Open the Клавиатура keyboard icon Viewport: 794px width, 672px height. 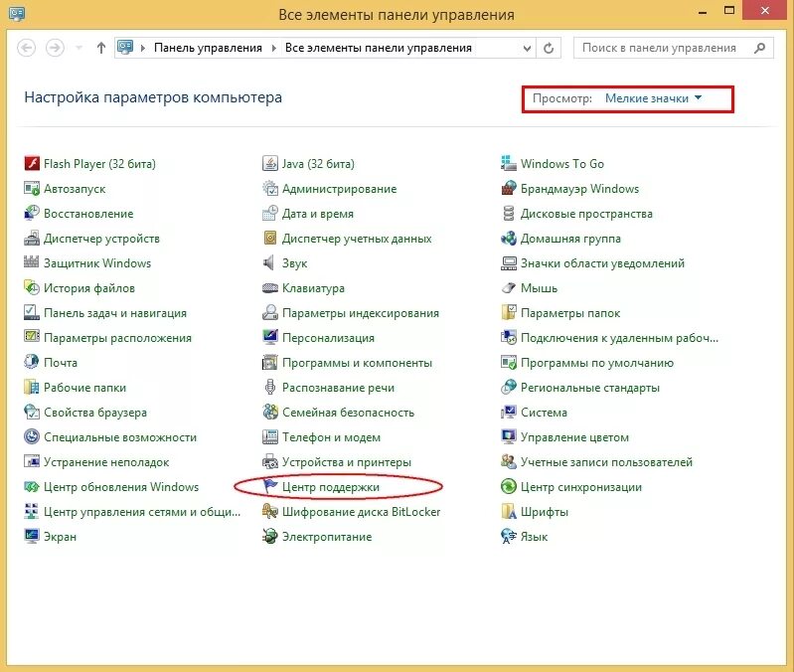270,287
